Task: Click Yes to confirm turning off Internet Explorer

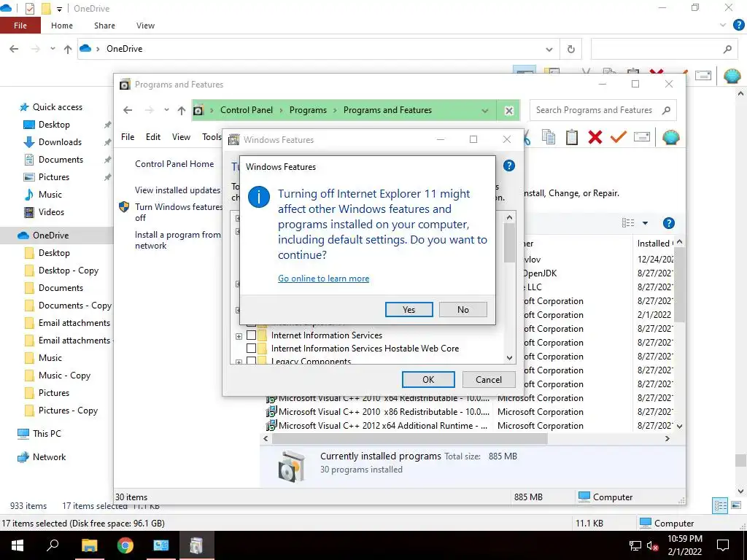Action: tap(409, 309)
